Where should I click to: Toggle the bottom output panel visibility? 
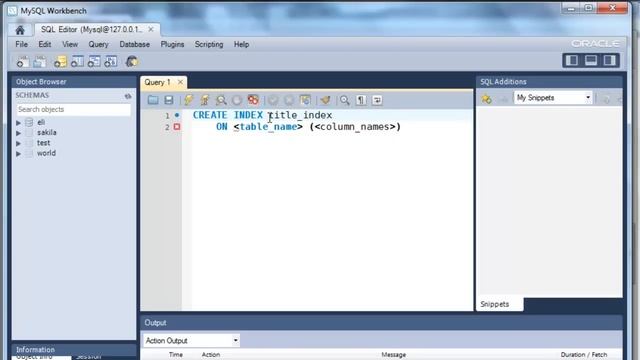(591, 60)
